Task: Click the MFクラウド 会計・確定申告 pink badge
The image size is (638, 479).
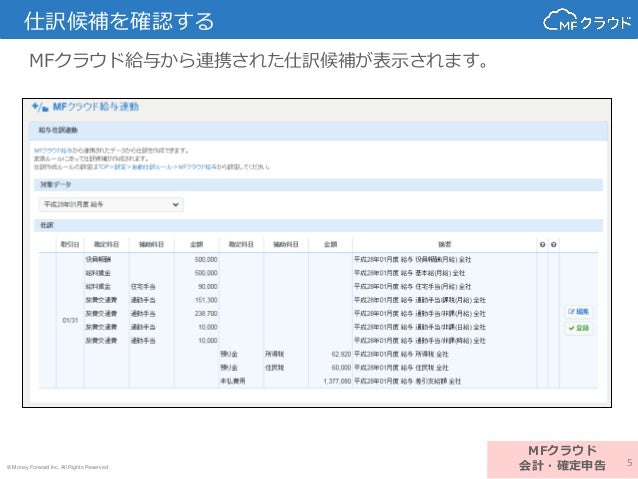Action: coord(562,458)
